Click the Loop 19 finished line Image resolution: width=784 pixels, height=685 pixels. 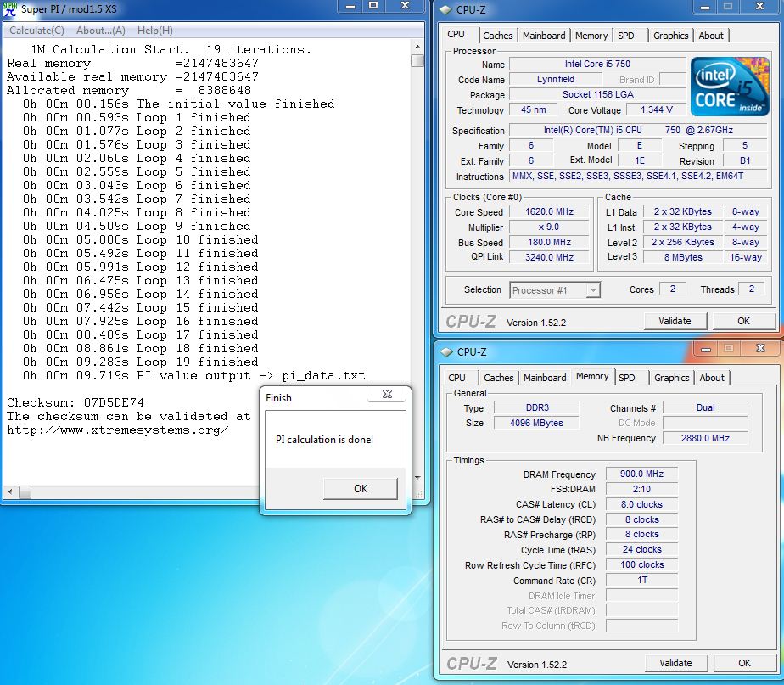click(x=140, y=362)
